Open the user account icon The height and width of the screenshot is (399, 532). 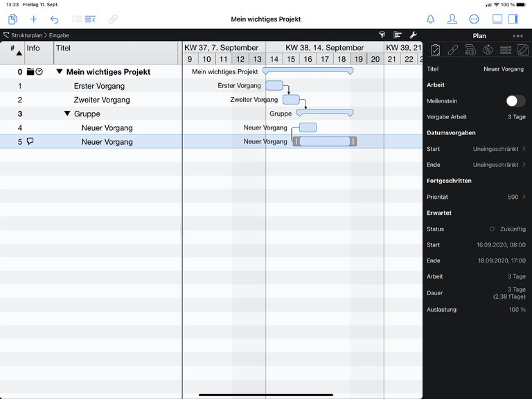pos(452,19)
